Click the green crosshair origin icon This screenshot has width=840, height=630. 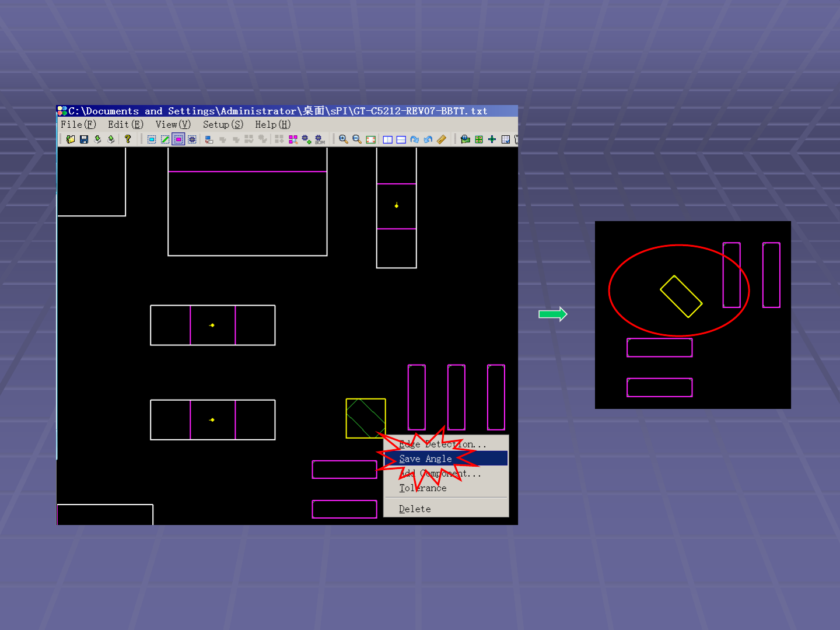pyautogui.click(x=492, y=139)
